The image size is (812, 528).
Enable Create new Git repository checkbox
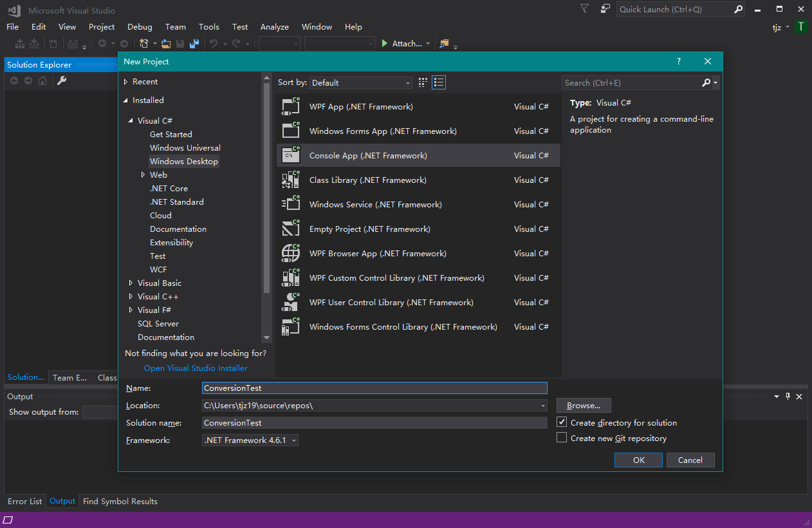tap(562, 438)
